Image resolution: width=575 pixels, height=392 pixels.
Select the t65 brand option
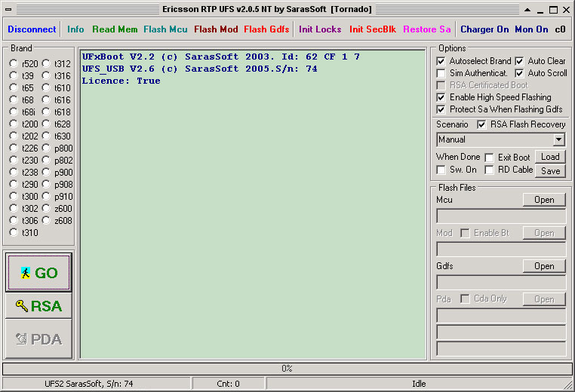tap(14, 87)
